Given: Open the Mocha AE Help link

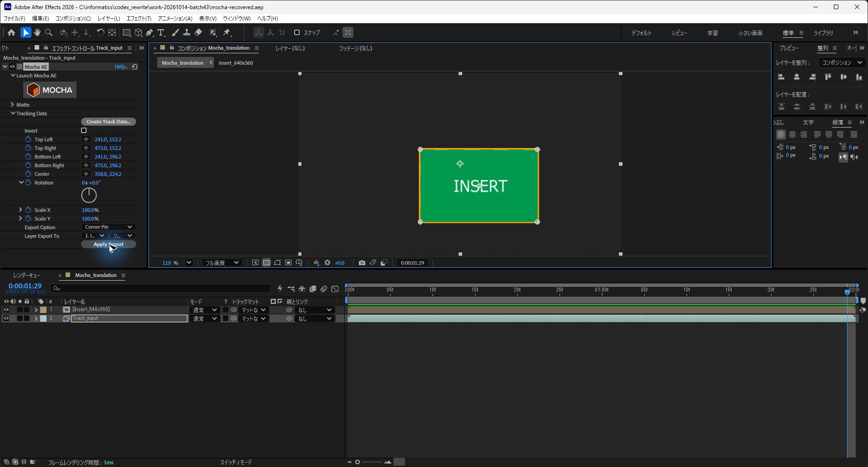Looking at the screenshot, I should point(121,67).
